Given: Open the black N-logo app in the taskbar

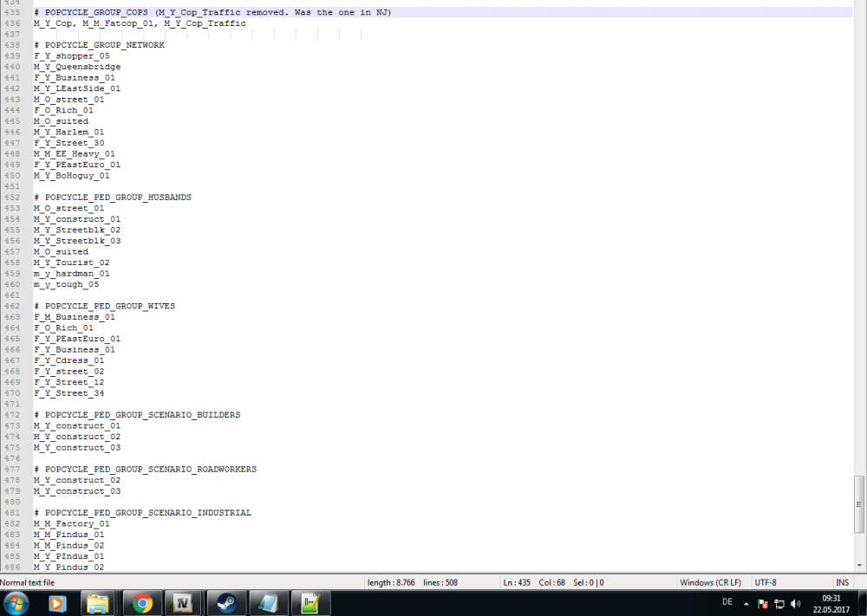Looking at the screenshot, I should [x=183, y=602].
